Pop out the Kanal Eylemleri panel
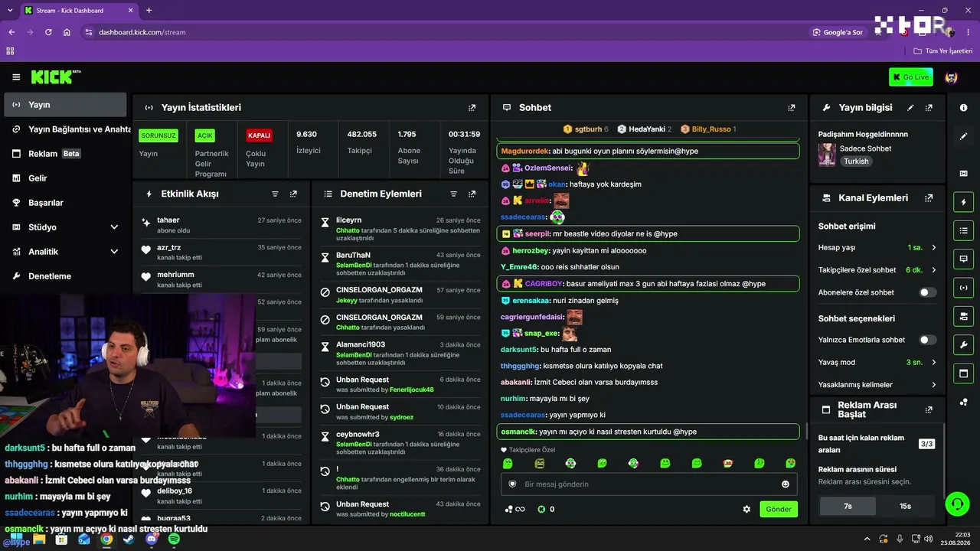 929,198
